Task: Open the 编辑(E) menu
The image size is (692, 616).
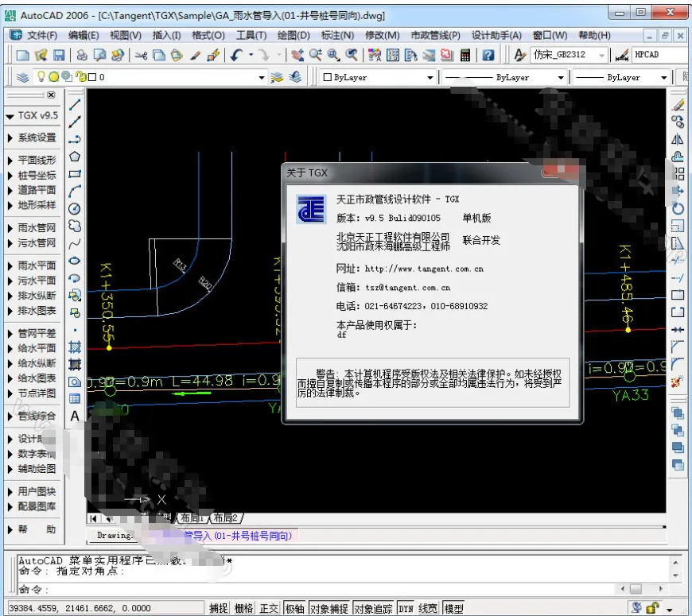Action: (x=84, y=35)
